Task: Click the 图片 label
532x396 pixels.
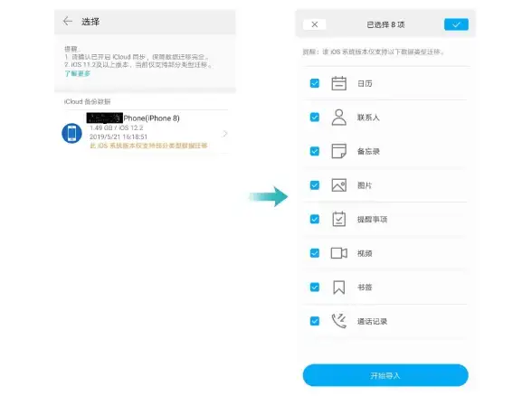Action: pos(365,185)
